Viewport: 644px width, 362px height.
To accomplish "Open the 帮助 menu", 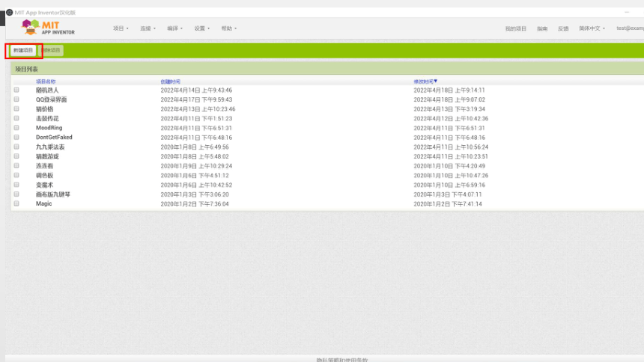I will coord(228,28).
